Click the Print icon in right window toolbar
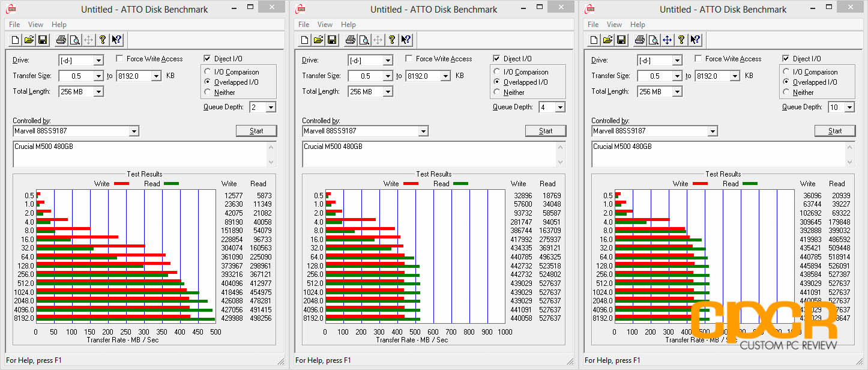 pos(639,40)
